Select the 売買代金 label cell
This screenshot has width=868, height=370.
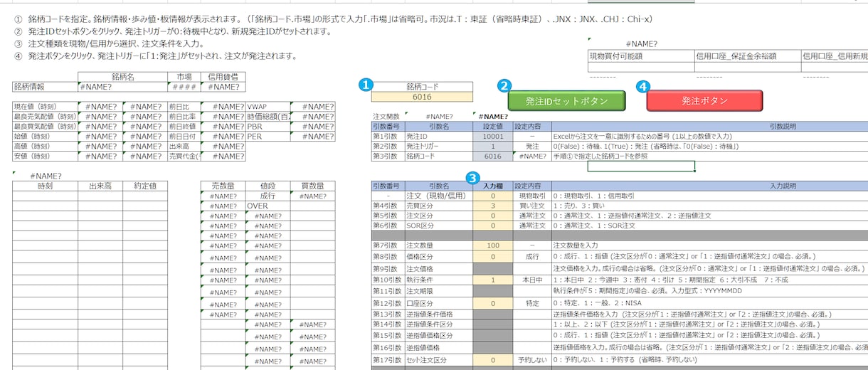(x=184, y=156)
